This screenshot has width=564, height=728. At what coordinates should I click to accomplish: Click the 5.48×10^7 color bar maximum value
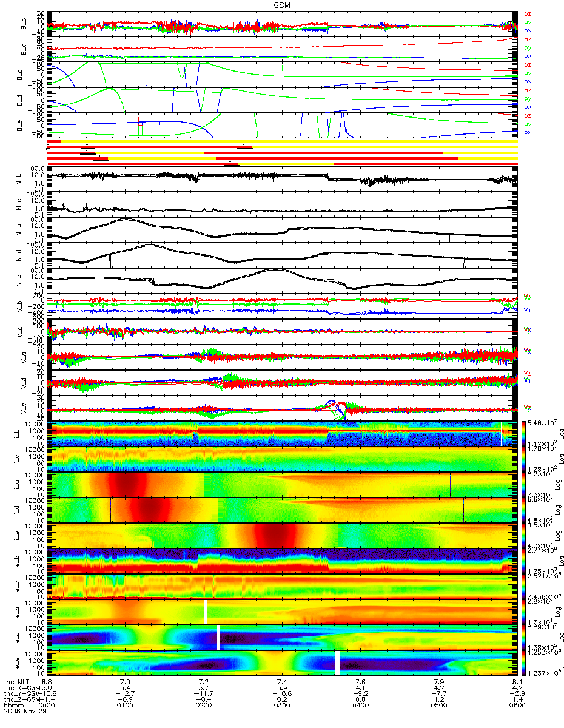(x=543, y=422)
